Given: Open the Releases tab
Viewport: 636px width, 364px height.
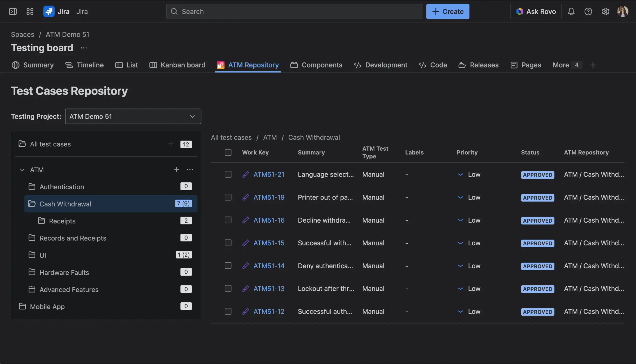Looking at the screenshot, I should point(484,65).
